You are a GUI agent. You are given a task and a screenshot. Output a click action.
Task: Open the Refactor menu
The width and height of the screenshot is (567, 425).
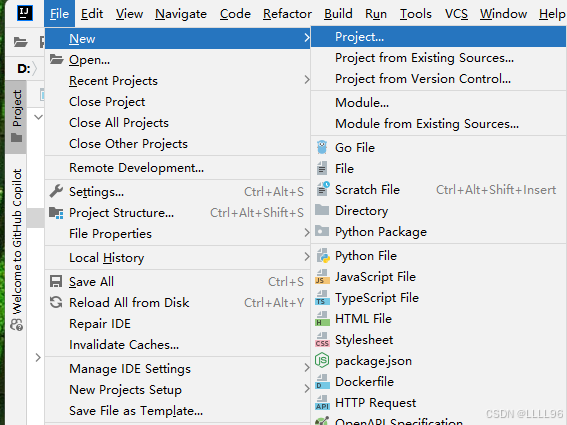point(287,14)
